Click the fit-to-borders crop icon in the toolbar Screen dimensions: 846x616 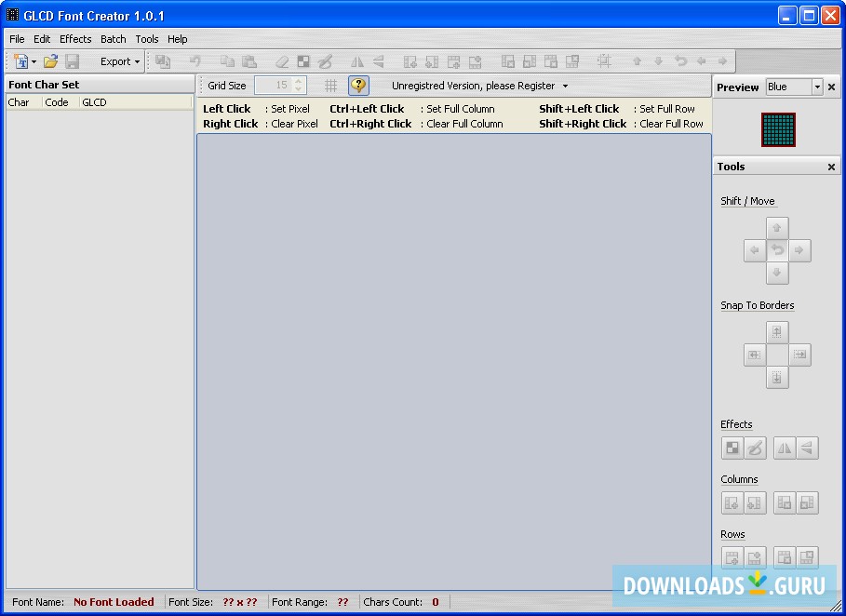pyautogui.click(x=604, y=61)
